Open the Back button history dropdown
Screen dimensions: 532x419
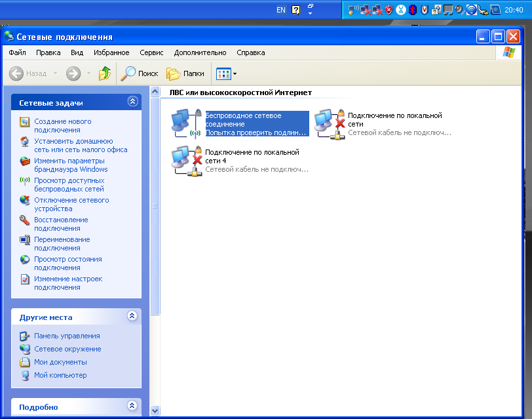click(55, 73)
